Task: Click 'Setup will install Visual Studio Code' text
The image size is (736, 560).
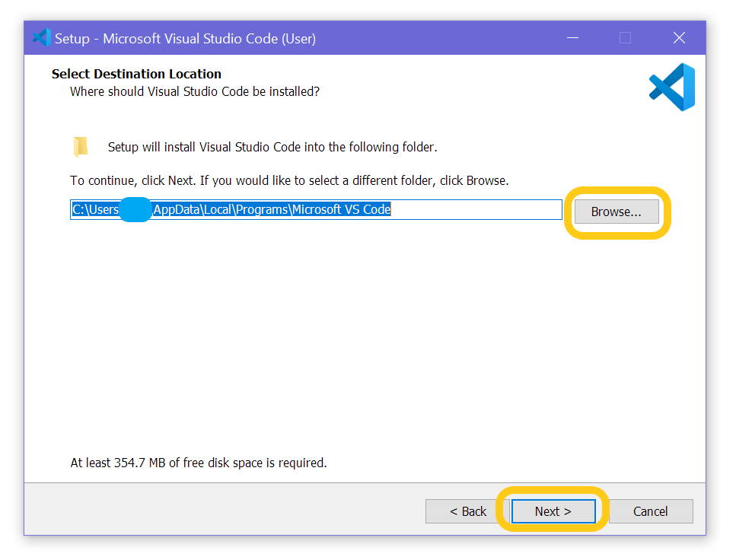Action: 272,148
